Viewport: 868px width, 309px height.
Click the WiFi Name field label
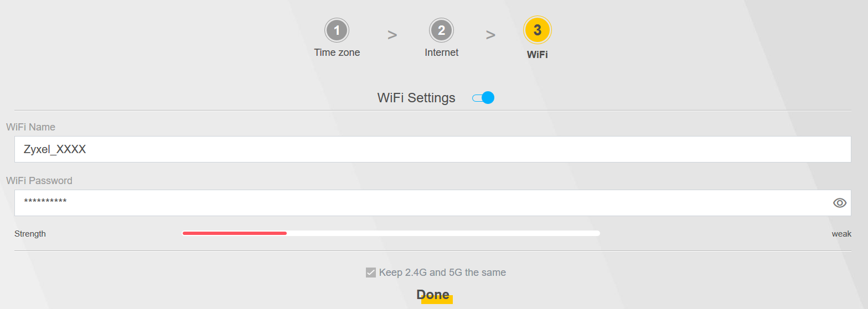click(x=30, y=127)
